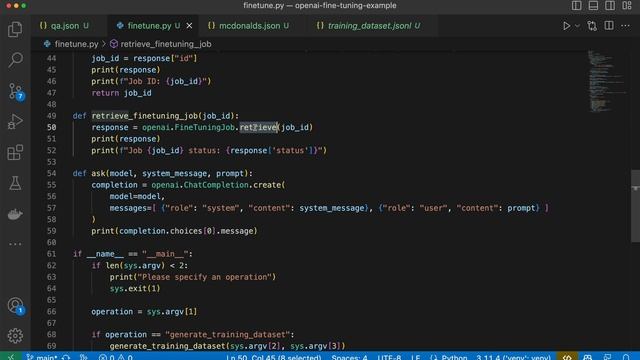Click finetune.py in the breadcrumb
The image size is (640, 360).
coord(76,44)
